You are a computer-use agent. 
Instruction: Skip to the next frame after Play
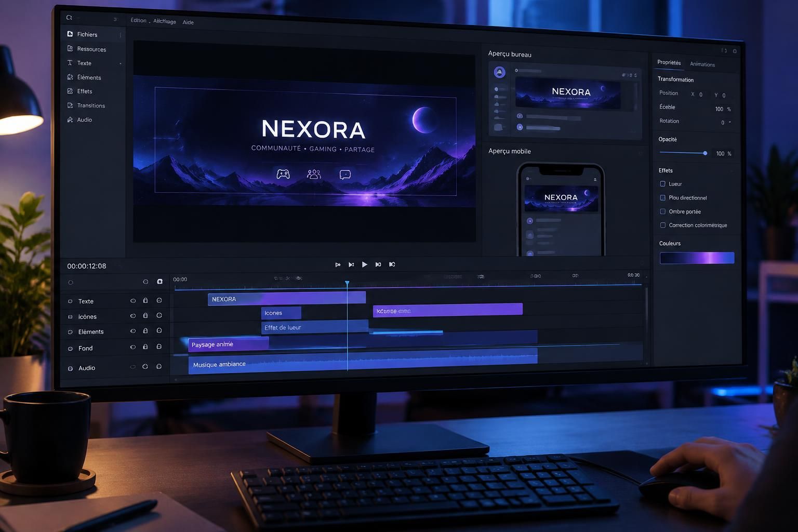coord(378,264)
